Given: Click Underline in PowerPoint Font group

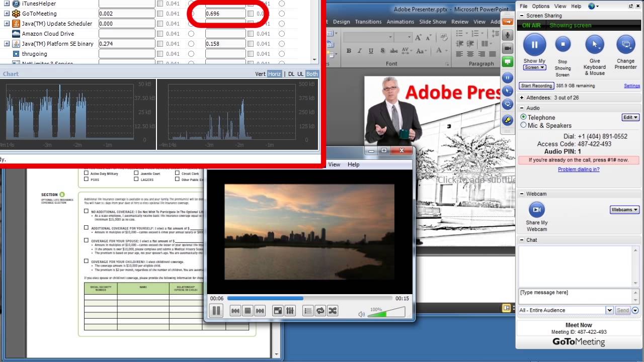Looking at the screenshot, I should pos(371,51).
